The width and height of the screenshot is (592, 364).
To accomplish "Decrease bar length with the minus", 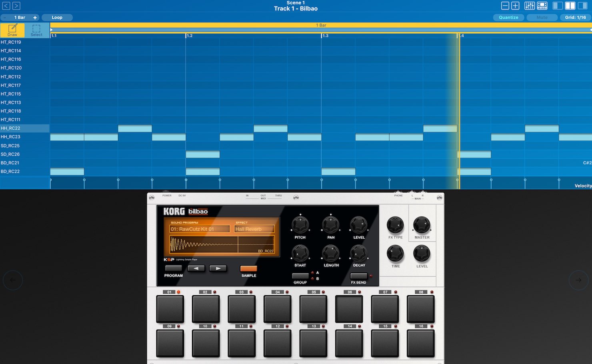I will coord(4,18).
